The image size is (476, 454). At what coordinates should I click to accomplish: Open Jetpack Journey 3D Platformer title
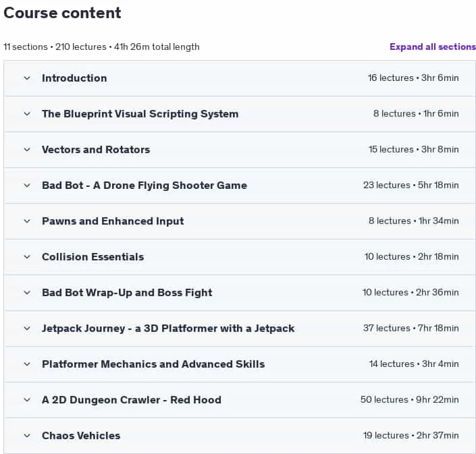coord(168,329)
